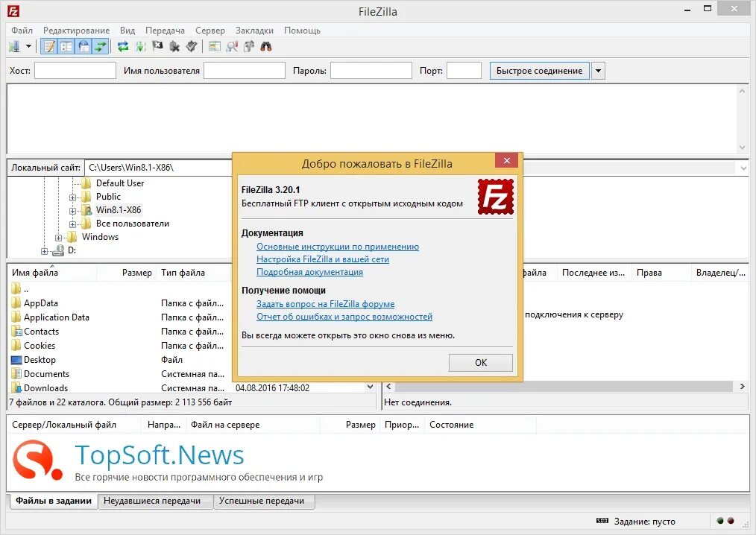Click the process queue icon

pyautogui.click(x=140, y=47)
